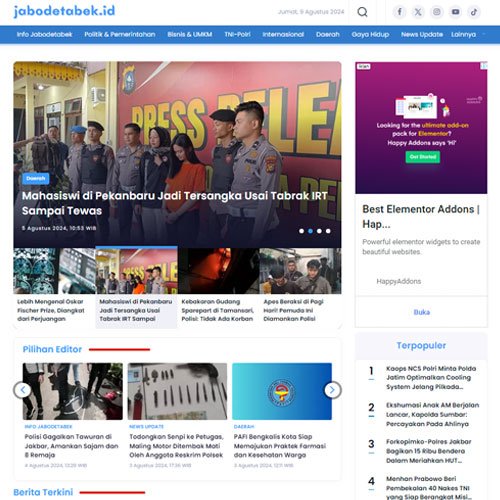Image resolution: width=500 pixels, height=500 pixels.
Task: Open Terpopuler item Menhan Prabowo Beri Pembekalan
Action: (429, 488)
